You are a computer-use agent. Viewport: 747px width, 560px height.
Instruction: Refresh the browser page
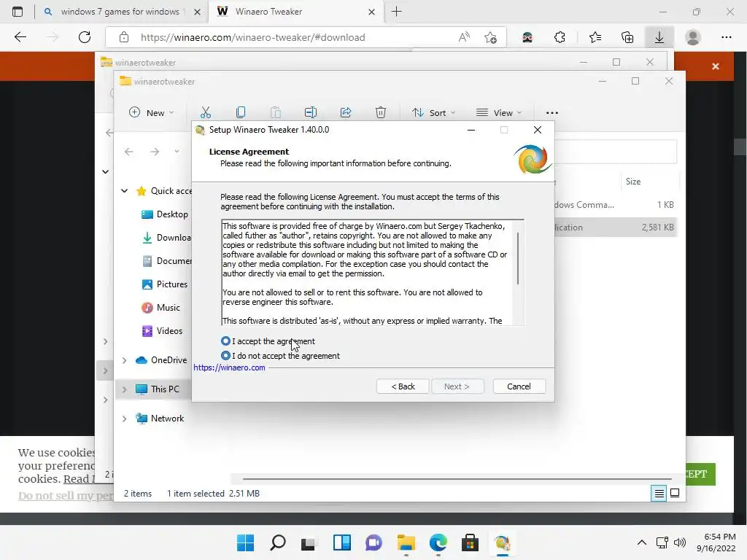click(x=85, y=37)
